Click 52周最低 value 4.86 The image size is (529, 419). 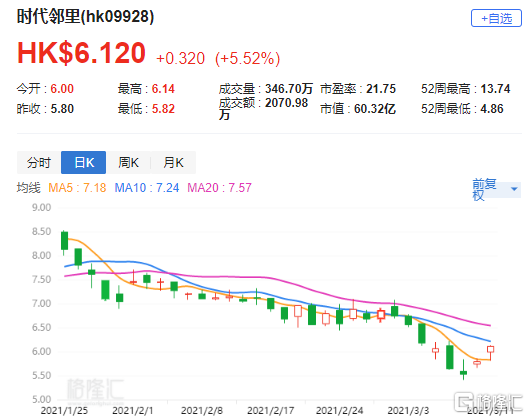[x=492, y=109]
